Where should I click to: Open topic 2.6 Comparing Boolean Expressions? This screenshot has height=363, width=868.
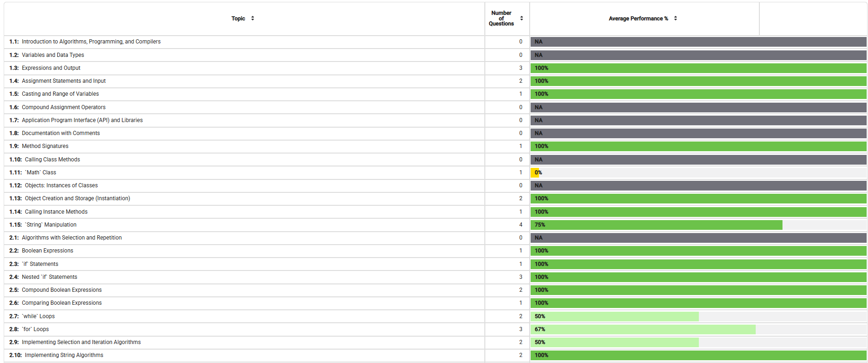[61, 303]
